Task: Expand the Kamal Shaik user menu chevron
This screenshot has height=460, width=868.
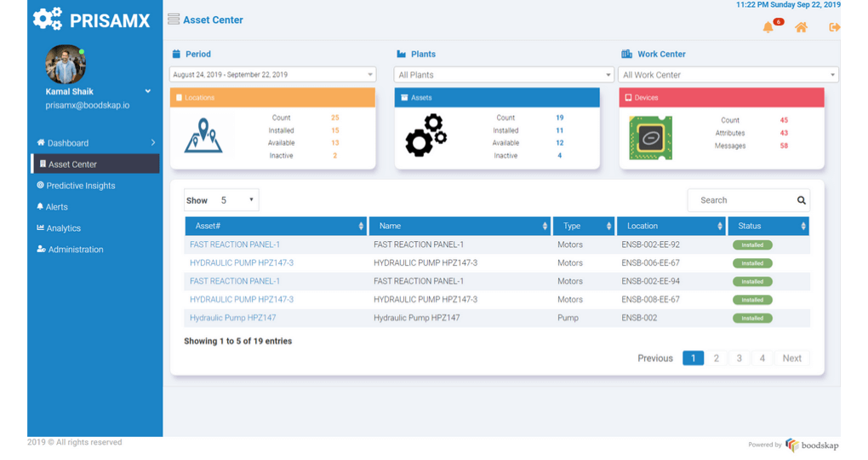Action: click(148, 91)
